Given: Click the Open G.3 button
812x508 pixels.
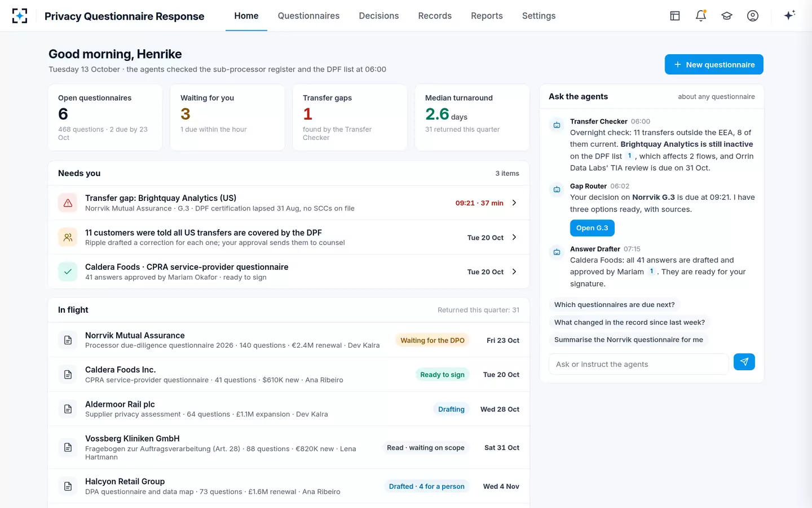Looking at the screenshot, I should point(592,228).
